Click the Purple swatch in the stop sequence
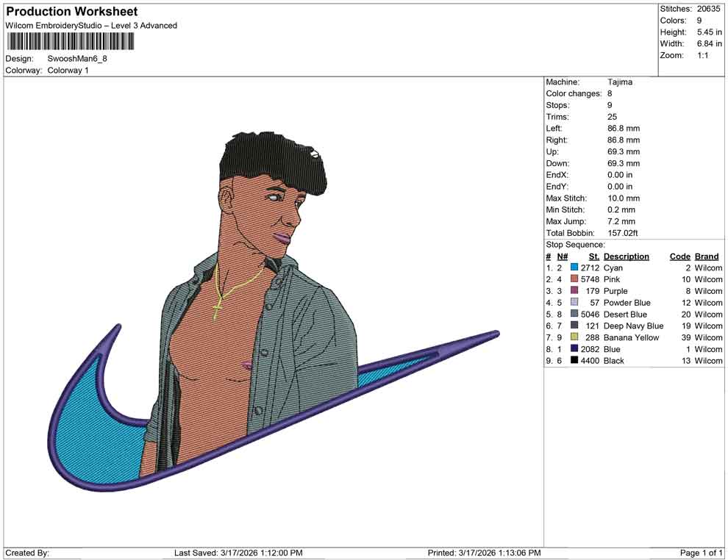Viewport: 728px width, 560px height. click(576, 291)
